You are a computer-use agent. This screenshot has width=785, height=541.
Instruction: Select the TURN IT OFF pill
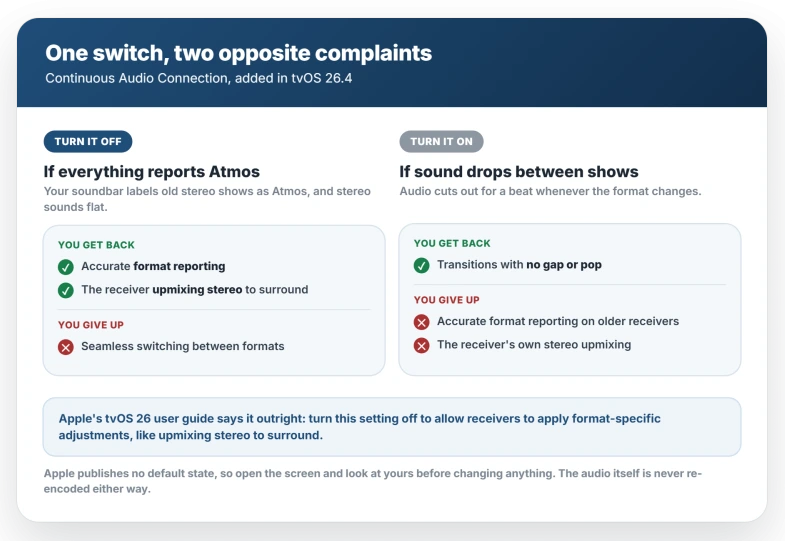pyautogui.click(x=88, y=142)
